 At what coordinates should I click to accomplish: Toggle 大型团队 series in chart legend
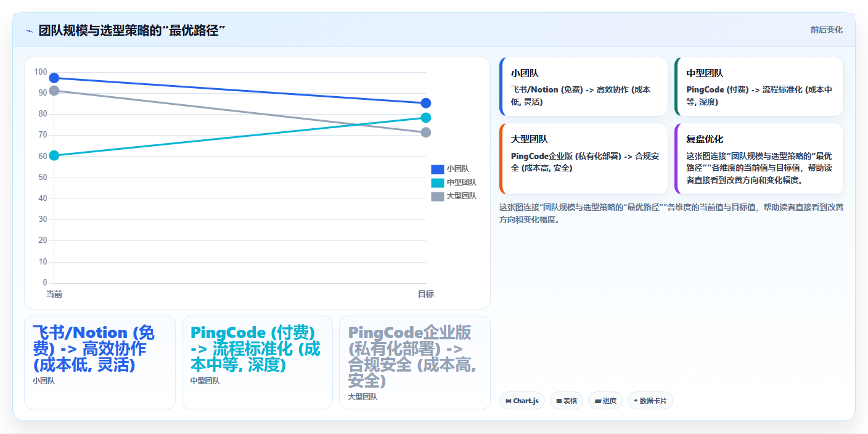(454, 196)
